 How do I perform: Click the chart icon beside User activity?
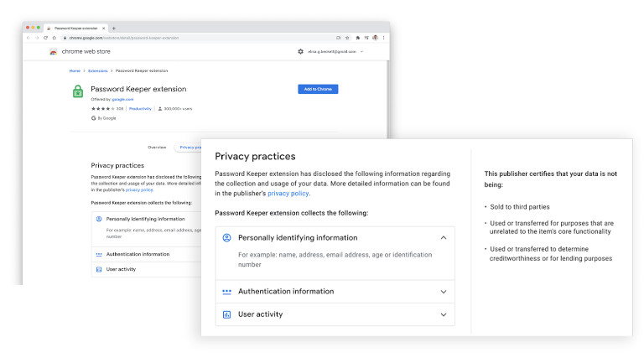point(226,314)
